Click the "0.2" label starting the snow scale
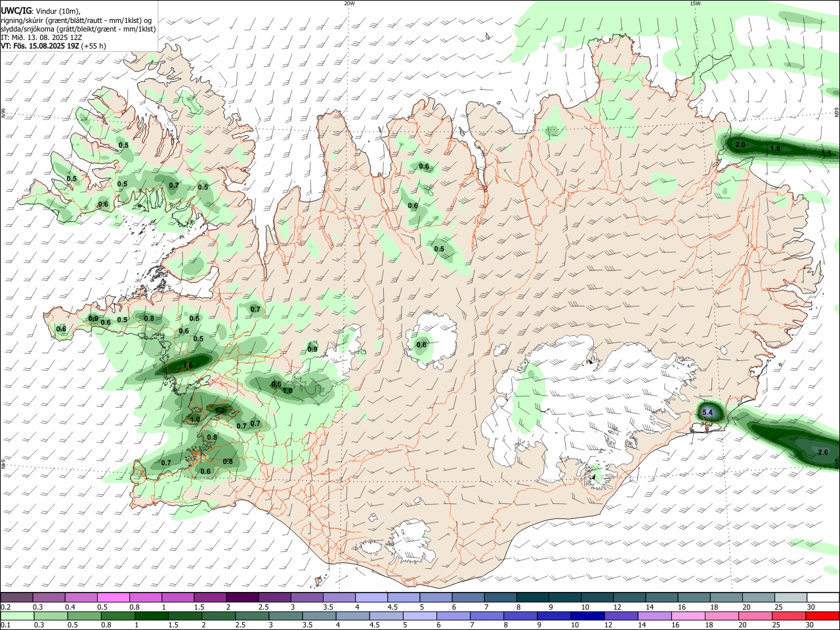This screenshot has width=840, height=630. (x=6, y=607)
